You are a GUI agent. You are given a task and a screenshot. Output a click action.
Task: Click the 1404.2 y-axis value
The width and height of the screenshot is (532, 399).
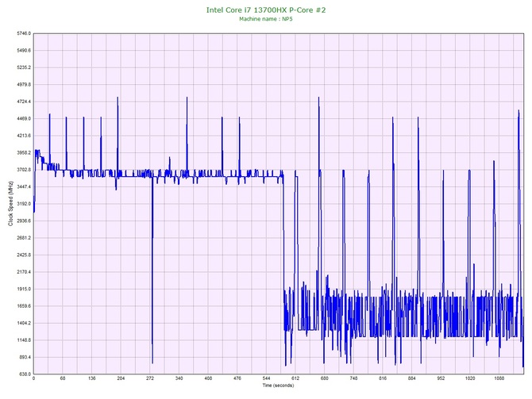pyautogui.click(x=24, y=323)
